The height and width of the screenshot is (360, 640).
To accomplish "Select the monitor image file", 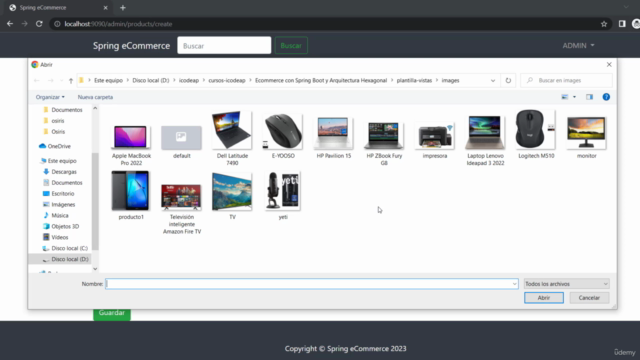I will click(587, 138).
